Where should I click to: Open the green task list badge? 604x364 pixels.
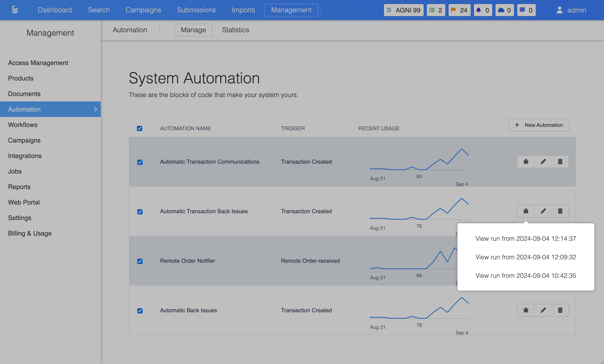[x=436, y=10]
